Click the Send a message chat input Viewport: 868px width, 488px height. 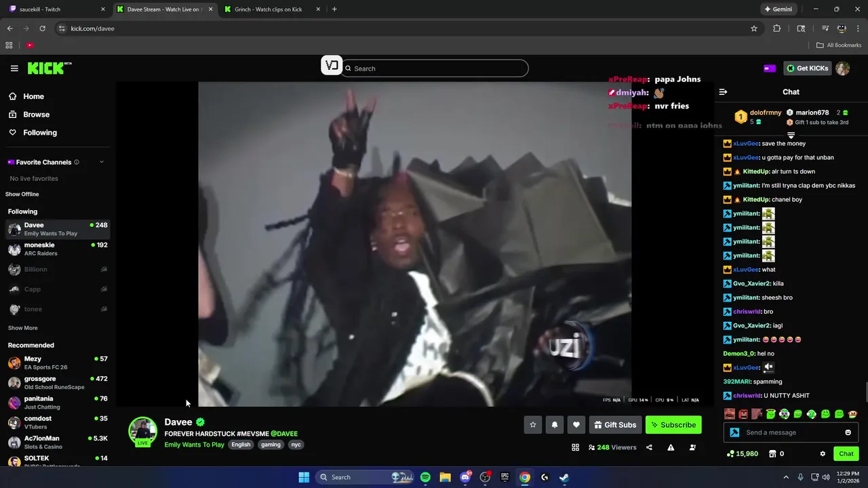pos(792,432)
